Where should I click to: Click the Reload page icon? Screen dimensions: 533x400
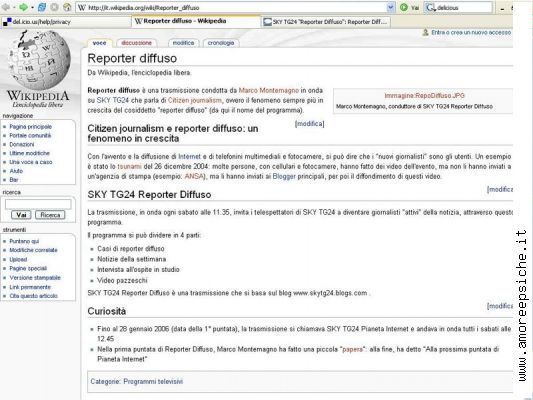(42, 7)
